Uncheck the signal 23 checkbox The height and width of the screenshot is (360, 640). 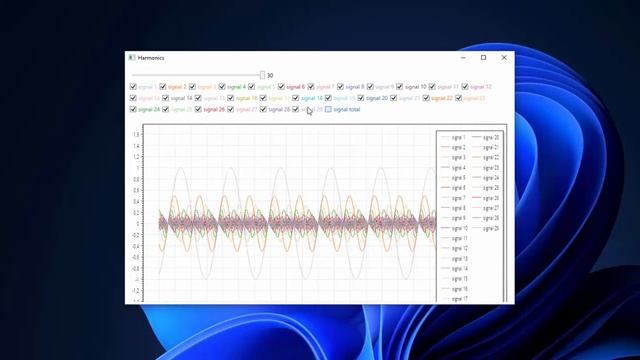coord(458,98)
